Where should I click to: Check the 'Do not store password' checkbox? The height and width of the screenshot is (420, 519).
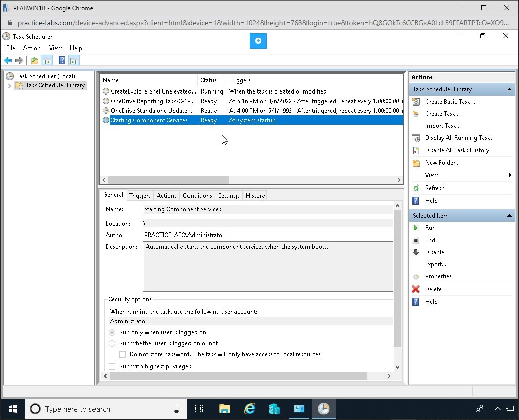click(123, 354)
